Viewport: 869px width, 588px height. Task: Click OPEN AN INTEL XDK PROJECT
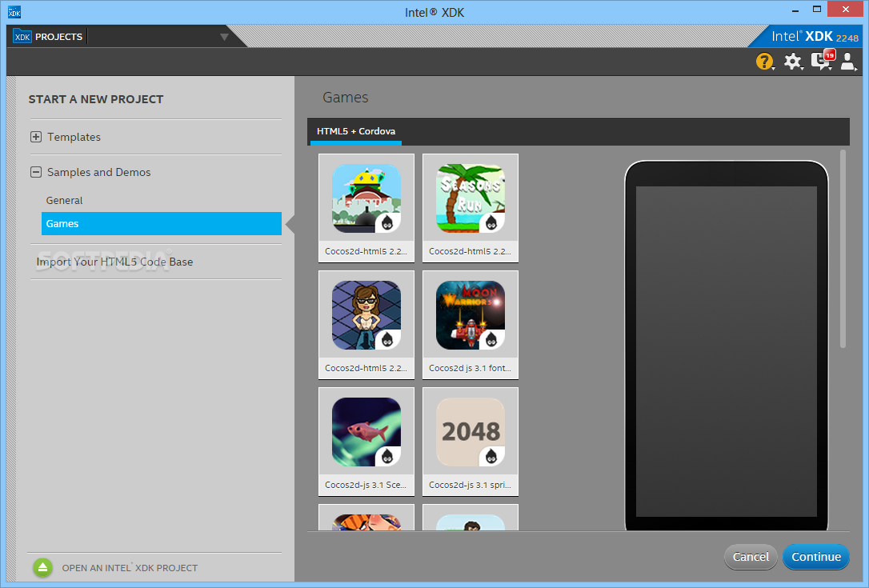(130, 568)
